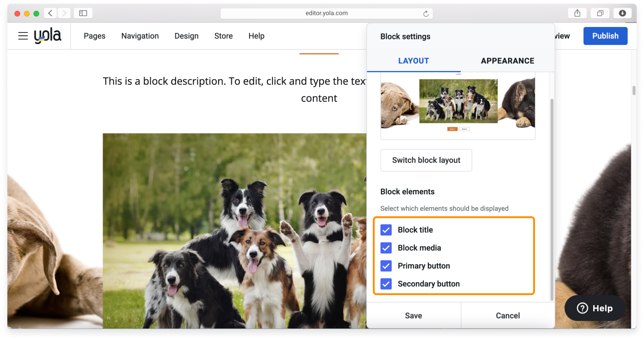
Task: Click the Safari forward arrow
Action: click(64, 13)
